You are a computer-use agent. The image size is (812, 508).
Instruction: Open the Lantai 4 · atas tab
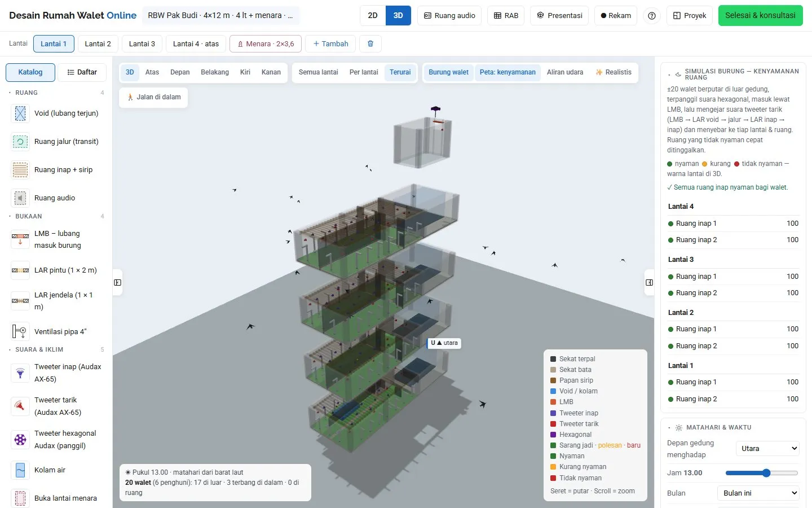(196, 43)
